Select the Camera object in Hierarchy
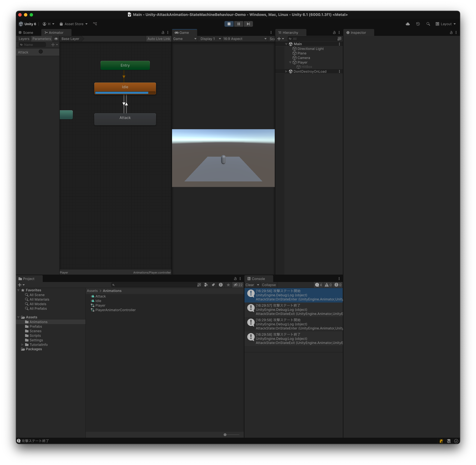This screenshot has width=476, height=465. pyautogui.click(x=303, y=58)
